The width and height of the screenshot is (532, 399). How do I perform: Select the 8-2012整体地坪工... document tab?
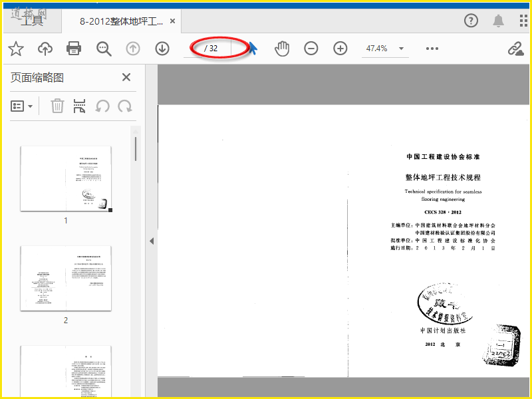coord(121,21)
